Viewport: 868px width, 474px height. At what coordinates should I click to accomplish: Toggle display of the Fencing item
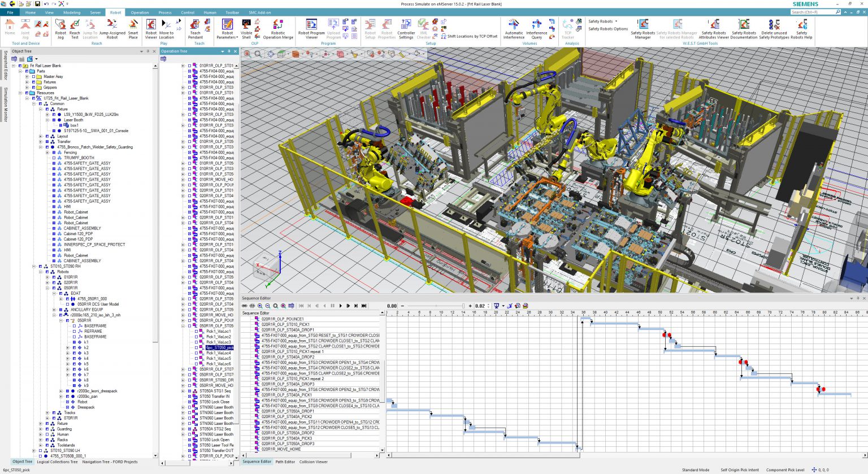(54, 153)
